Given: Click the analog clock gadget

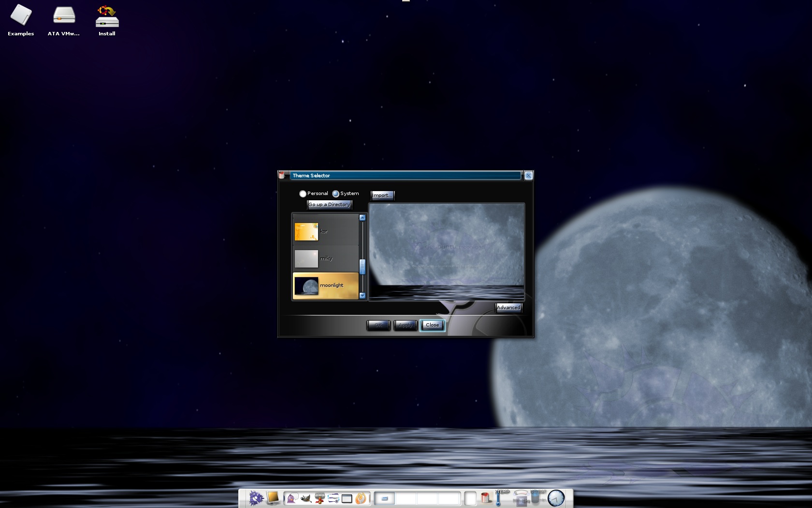Looking at the screenshot, I should click(x=556, y=498).
